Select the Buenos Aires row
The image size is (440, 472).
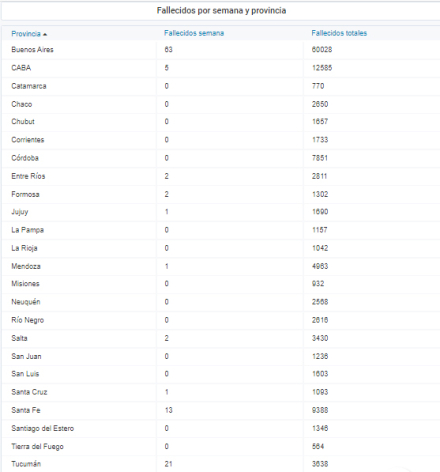[x=221, y=50]
